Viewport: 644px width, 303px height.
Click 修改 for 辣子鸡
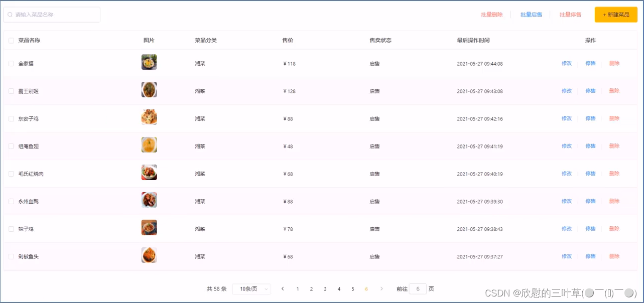(x=567, y=229)
